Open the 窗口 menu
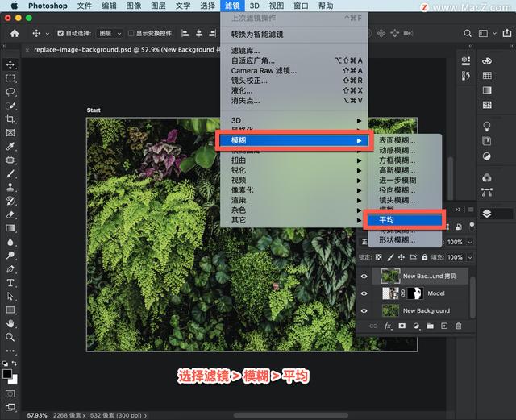 (301, 6)
